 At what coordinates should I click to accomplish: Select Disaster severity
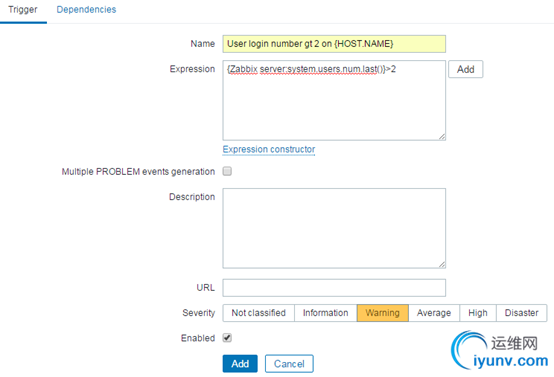click(x=521, y=313)
